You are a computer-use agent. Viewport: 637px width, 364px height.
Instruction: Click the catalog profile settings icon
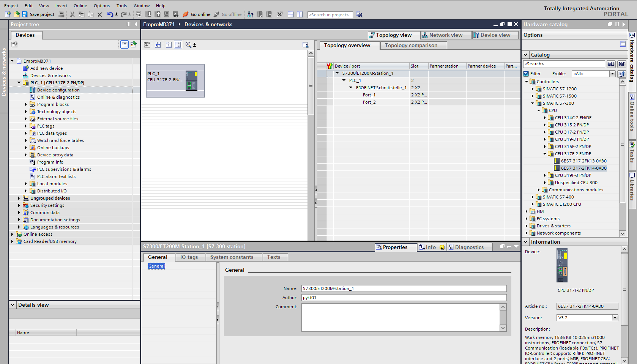click(x=621, y=74)
